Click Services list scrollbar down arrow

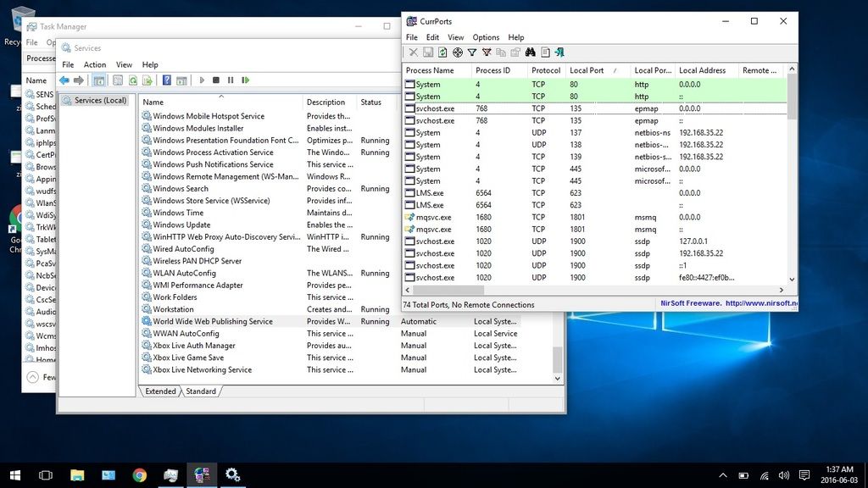click(x=558, y=379)
